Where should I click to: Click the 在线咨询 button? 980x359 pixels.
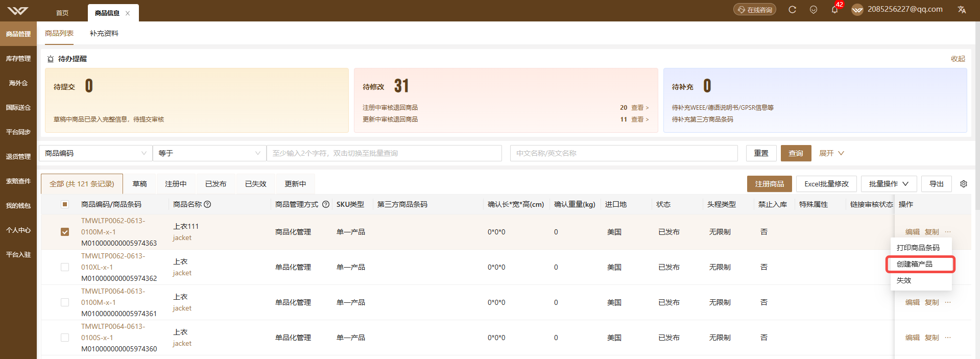pos(755,10)
